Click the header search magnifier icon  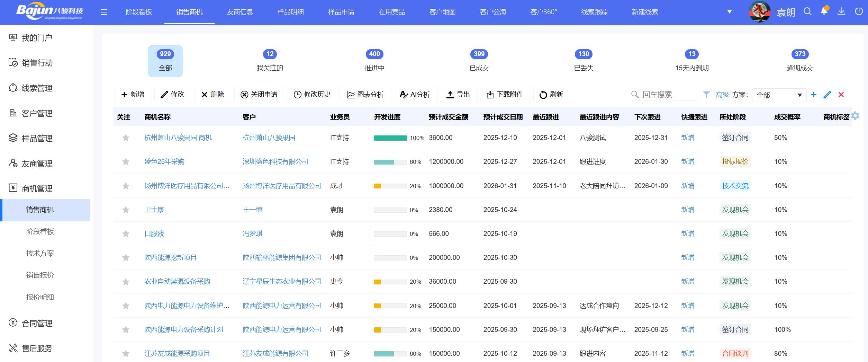pyautogui.click(x=807, y=12)
